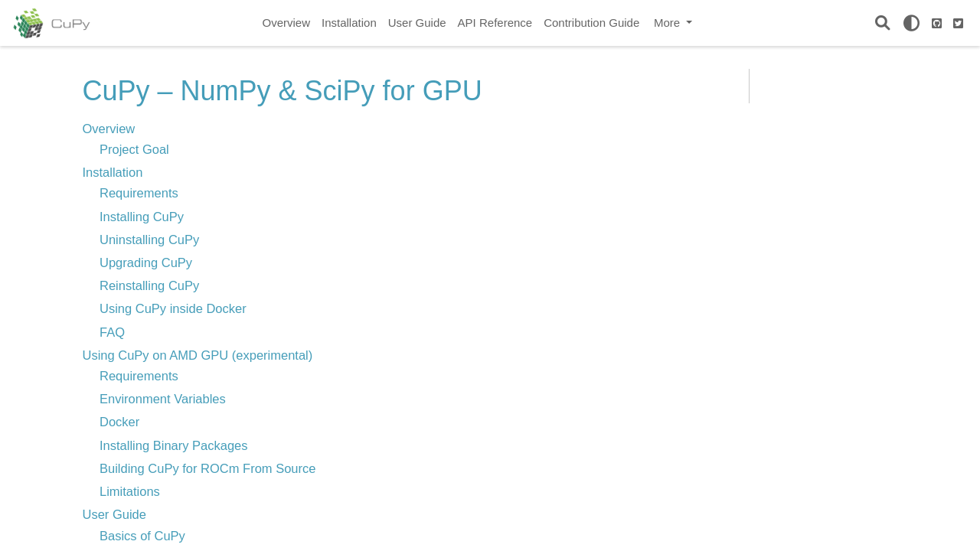Open Installation in the top navbar
Viewport: 980px width, 551px height.
pyautogui.click(x=349, y=23)
